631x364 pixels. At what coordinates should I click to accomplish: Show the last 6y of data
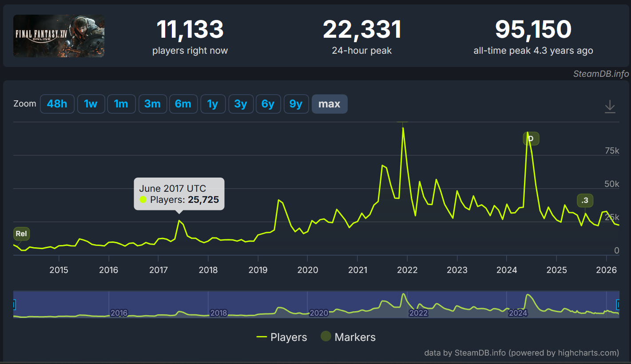[x=268, y=104]
